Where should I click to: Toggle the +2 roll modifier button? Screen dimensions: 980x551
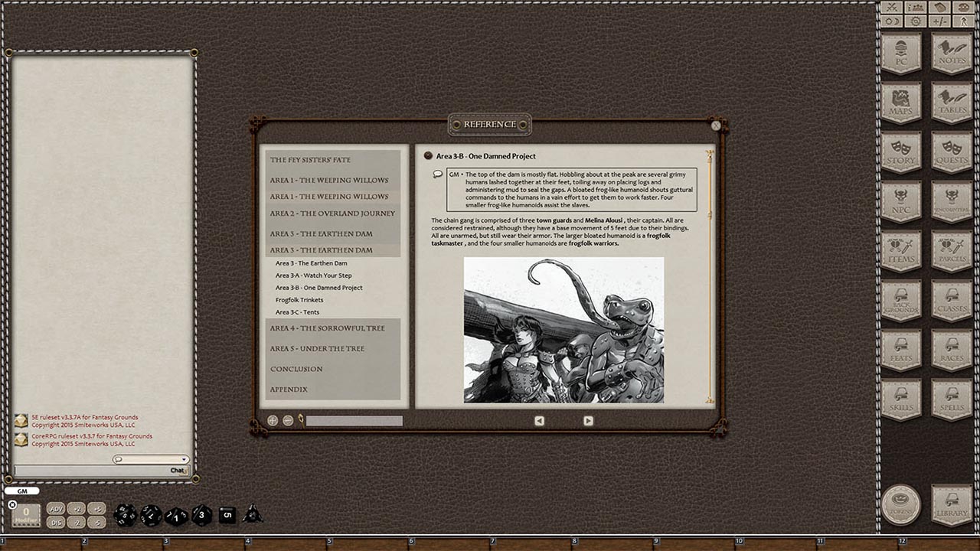(x=77, y=507)
